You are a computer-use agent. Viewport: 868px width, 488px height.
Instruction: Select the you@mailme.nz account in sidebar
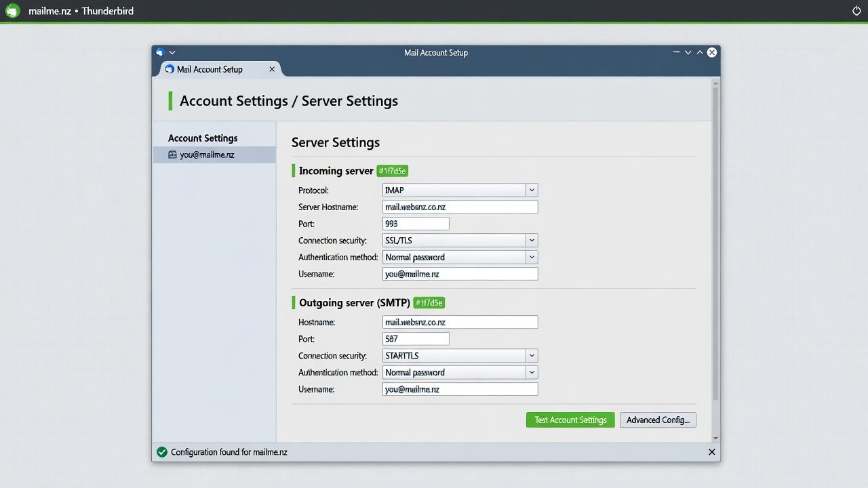coord(214,155)
